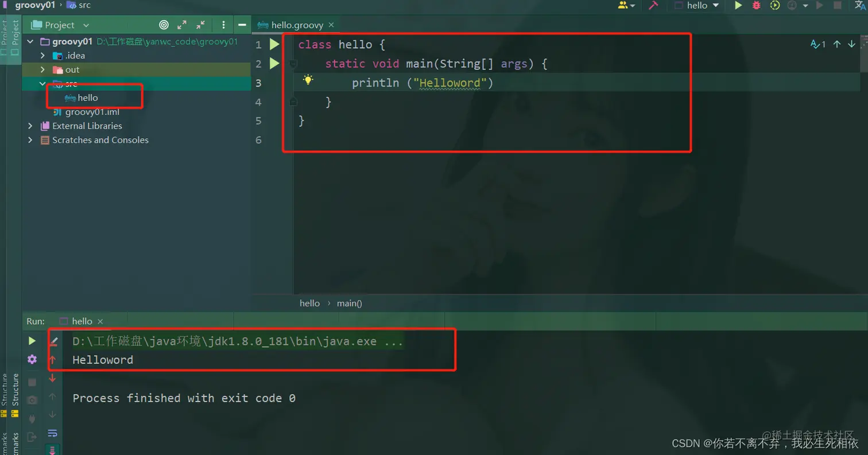
Task: Run the hello configuration from top toolbar
Action: [x=738, y=5]
